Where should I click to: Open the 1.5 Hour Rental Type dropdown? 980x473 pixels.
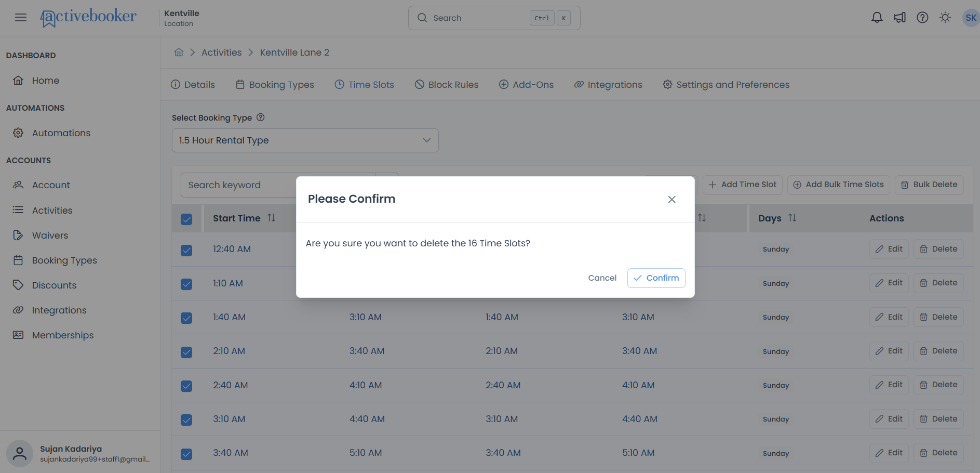pyautogui.click(x=305, y=140)
